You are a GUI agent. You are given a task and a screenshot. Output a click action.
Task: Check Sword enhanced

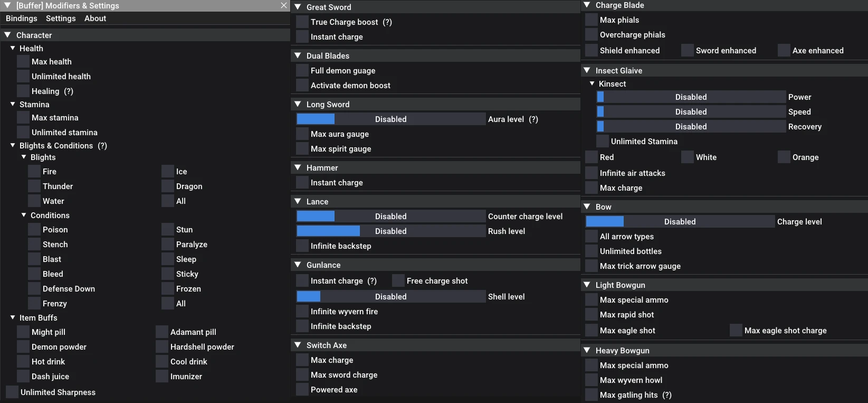click(688, 50)
